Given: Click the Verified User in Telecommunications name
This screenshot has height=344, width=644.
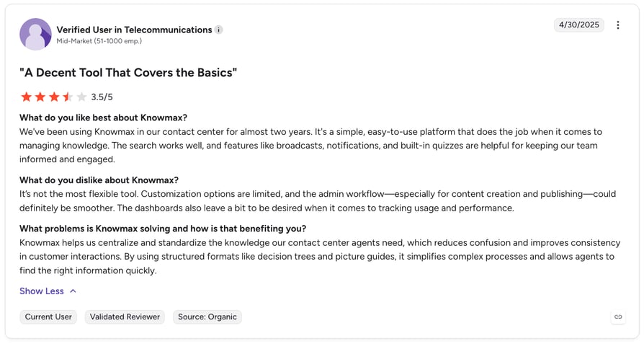Looking at the screenshot, I should [x=134, y=30].
